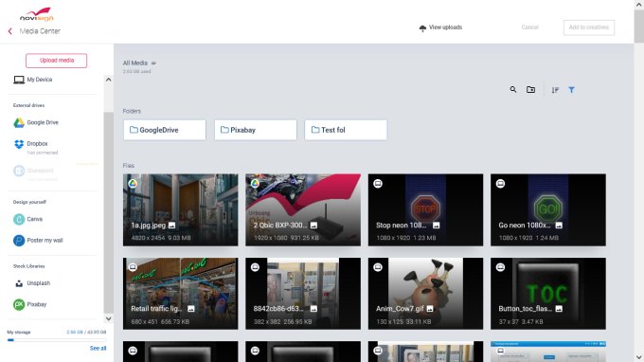Select the 8842cb86-d63 thumbnail
This screenshot has width=644, height=362.
[303, 294]
